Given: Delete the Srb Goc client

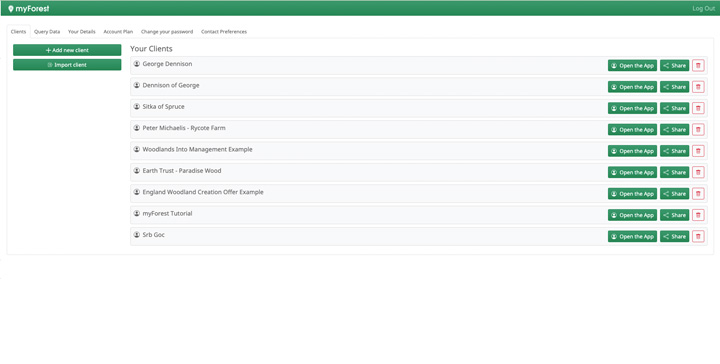Looking at the screenshot, I should 698,236.
